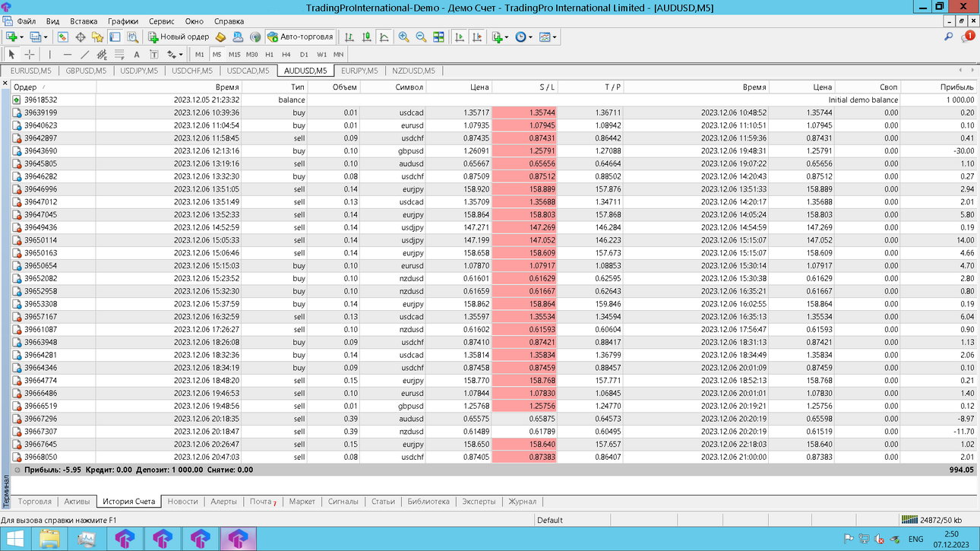This screenshot has height=551, width=980.
Task: Open the File Explorer taskbar icon
Action: pos(49,539)
